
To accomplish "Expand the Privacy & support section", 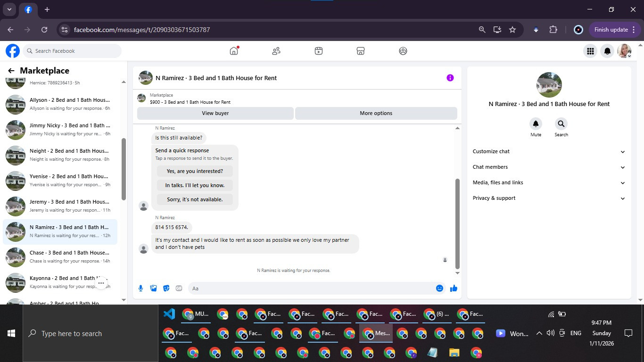I will (549, 198).
